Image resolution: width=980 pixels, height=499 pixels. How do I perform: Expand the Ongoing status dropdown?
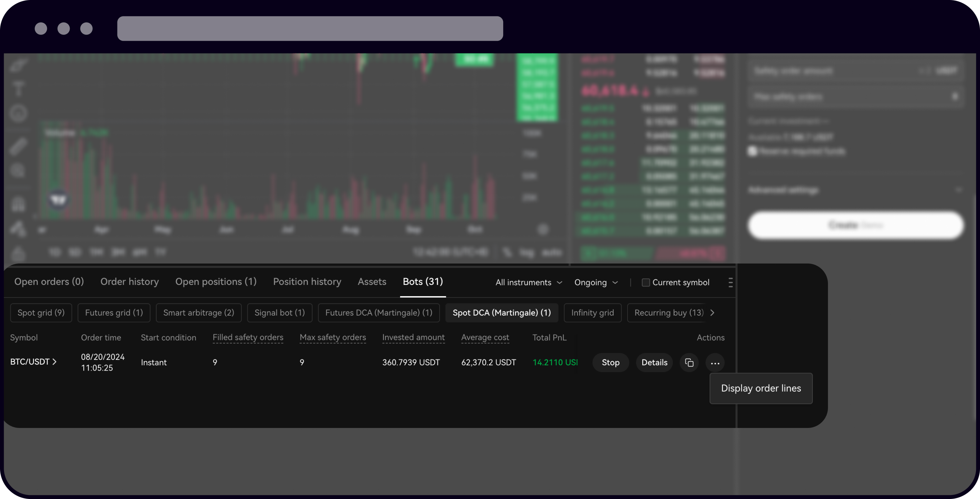(x=596, y=283)
